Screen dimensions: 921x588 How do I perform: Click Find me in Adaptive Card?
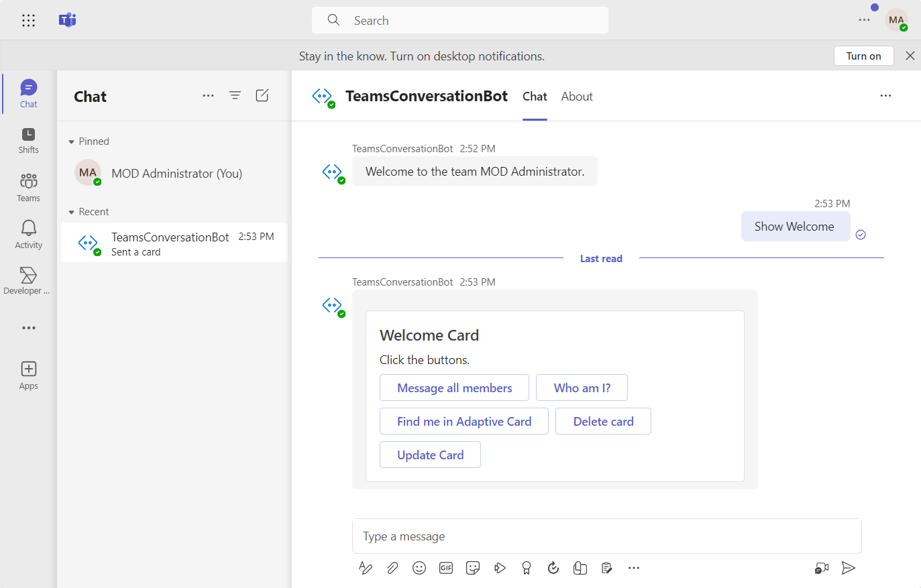pos(464,421)
